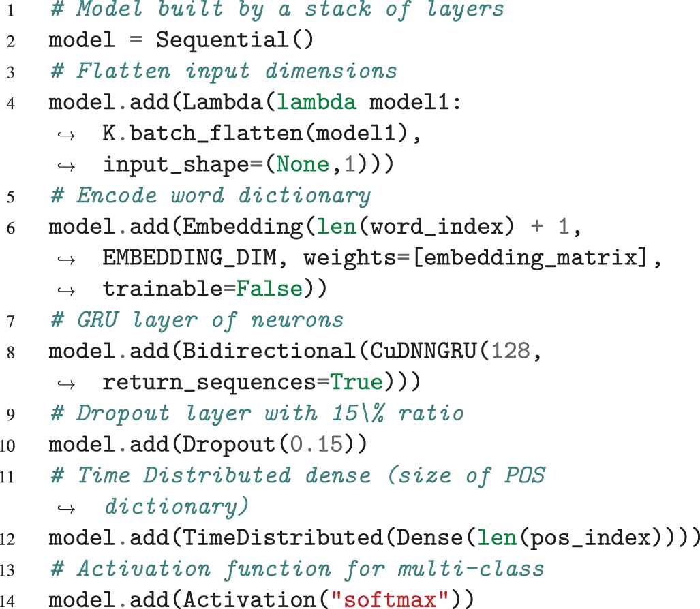Click the continuation arrow before EMBEDDING_DIM
Screen dimensions: 700x609
[66, 260]
